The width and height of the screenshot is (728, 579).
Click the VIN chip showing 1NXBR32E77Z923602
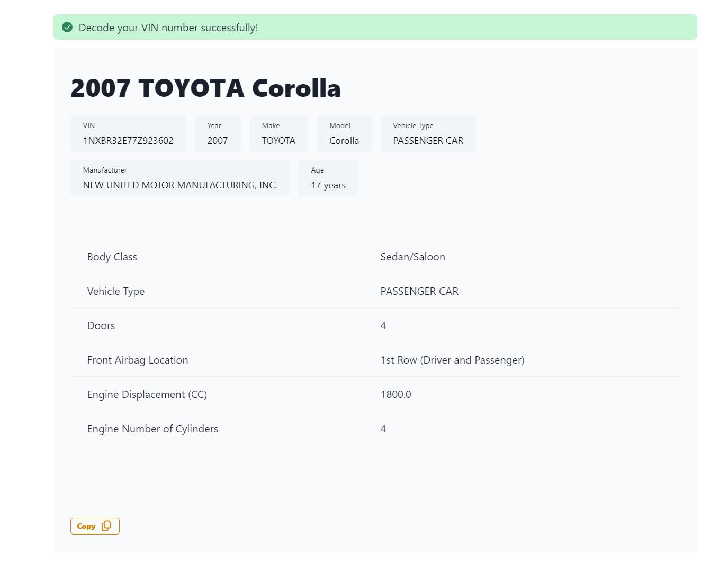(x=128, y=134)
